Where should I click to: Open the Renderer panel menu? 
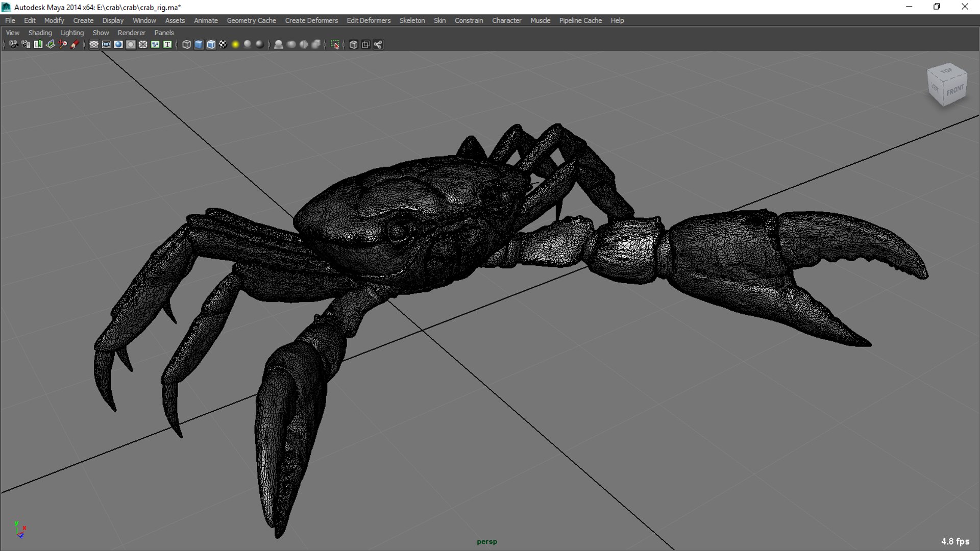(x=131, y=33)
